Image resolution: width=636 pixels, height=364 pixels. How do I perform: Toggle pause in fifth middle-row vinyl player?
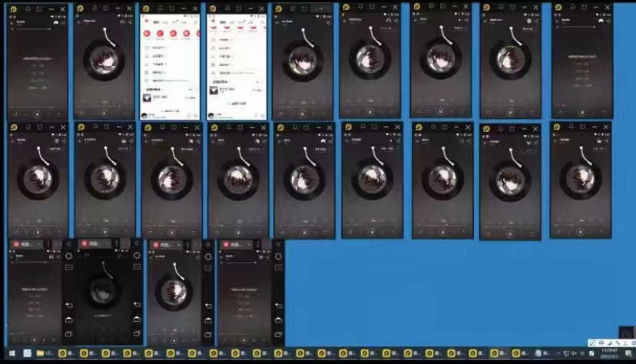point(304,233)
